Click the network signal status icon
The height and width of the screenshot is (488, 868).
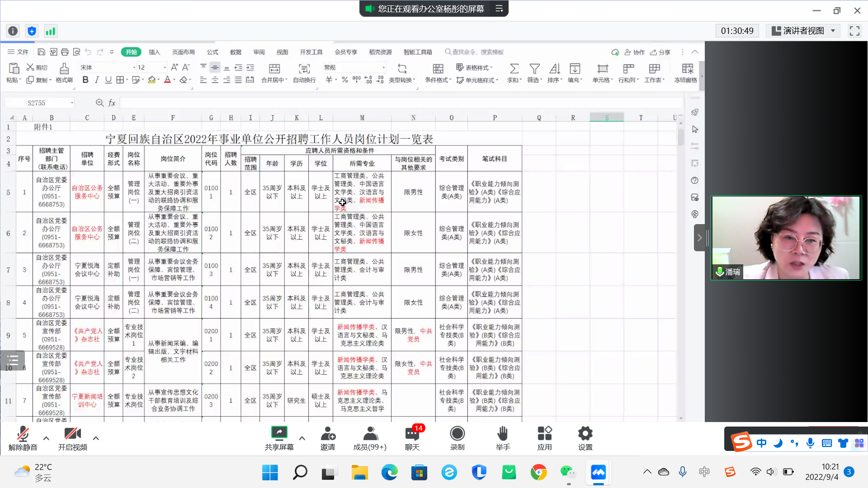[50, 31]
